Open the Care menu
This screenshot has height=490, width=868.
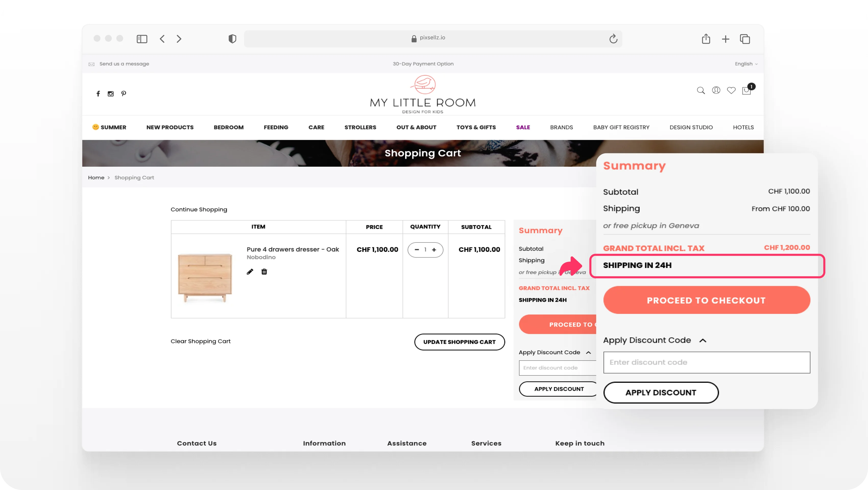(316, 127)
